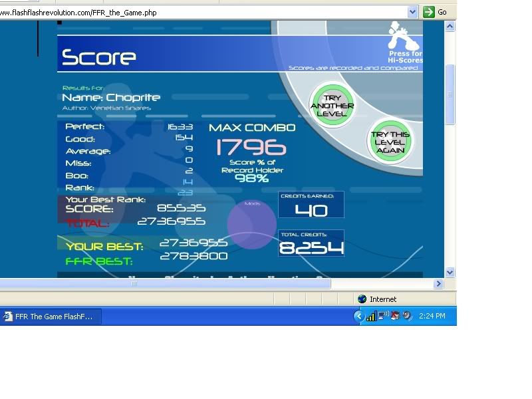Image resolution: width=532 pixels, height=399 pixels.
Task: Click the taskbar clock showing 2:24 PM
Action: coord(432,317)
